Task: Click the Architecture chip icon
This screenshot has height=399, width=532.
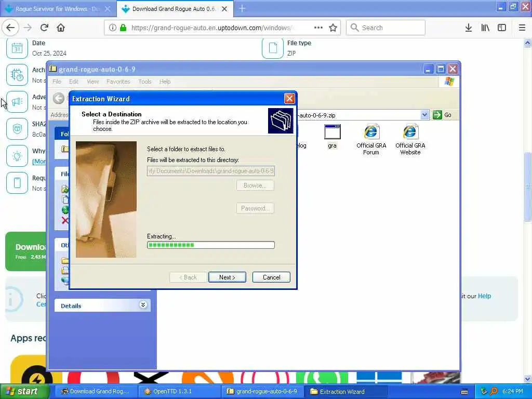Action: click(x=17, y=75)
